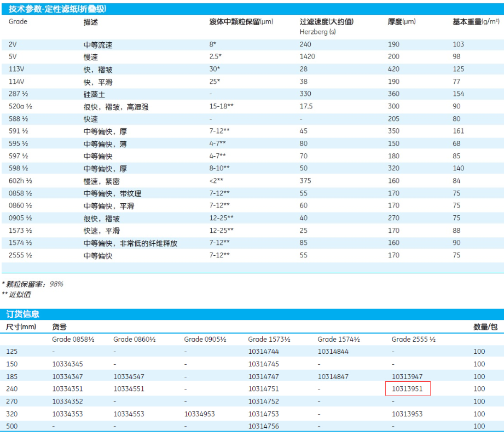
Task: Select the 287 ½ grade row label
Action: [18, 94]
